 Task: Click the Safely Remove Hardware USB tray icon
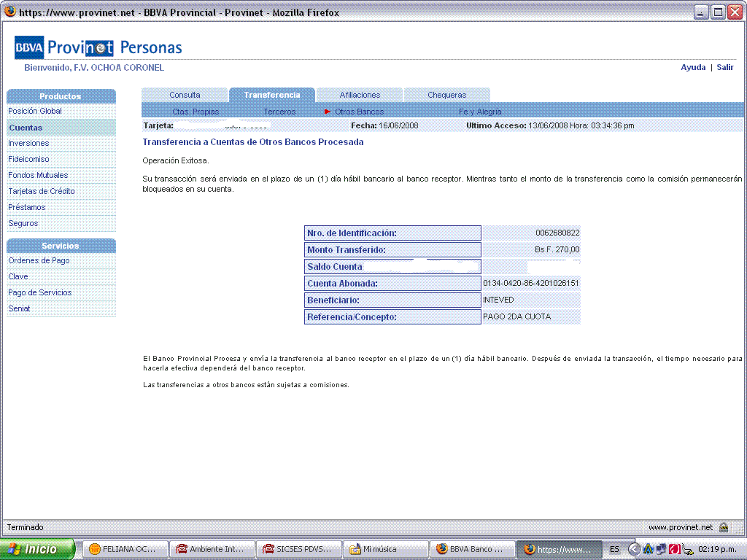687,549
